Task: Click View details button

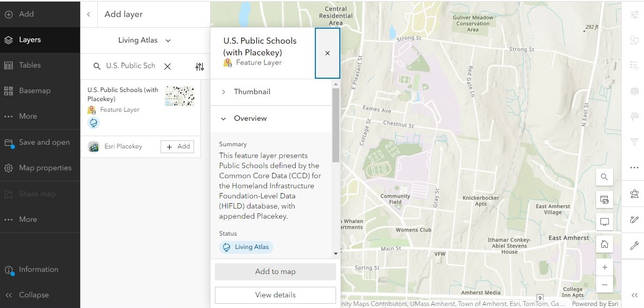Action: [275, 295]
